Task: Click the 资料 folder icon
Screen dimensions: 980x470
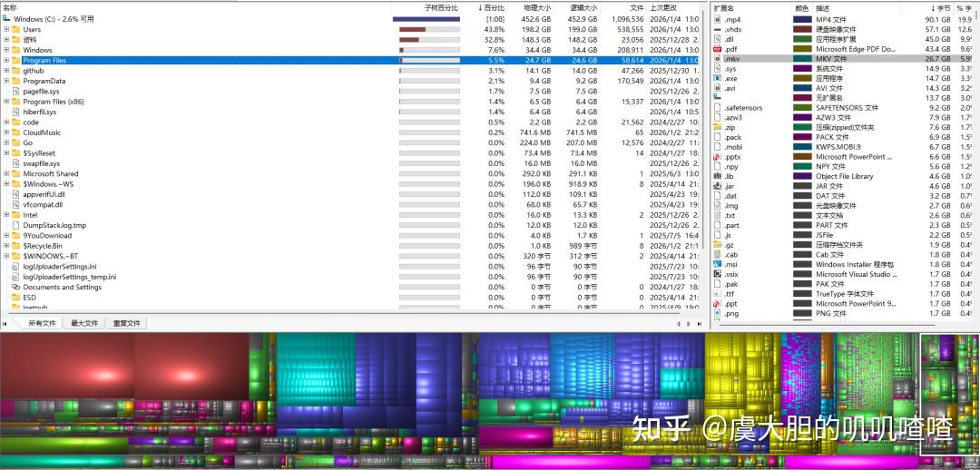Action: 15,39
